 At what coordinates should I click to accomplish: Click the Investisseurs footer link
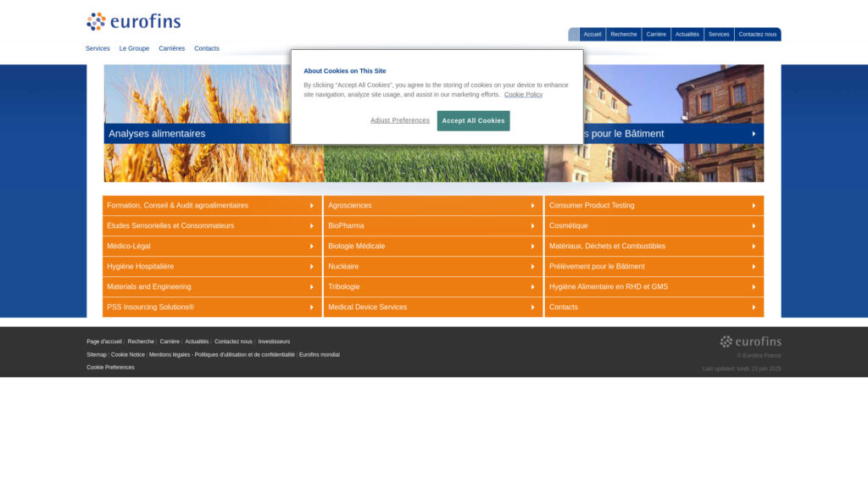[x=273, y=341]
